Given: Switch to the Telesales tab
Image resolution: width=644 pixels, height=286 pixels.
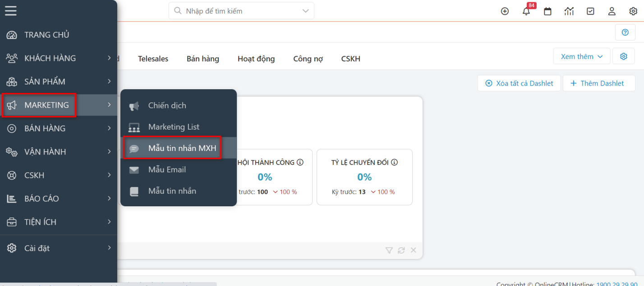Looking at the screenshot, I should [x=153, y=59].
